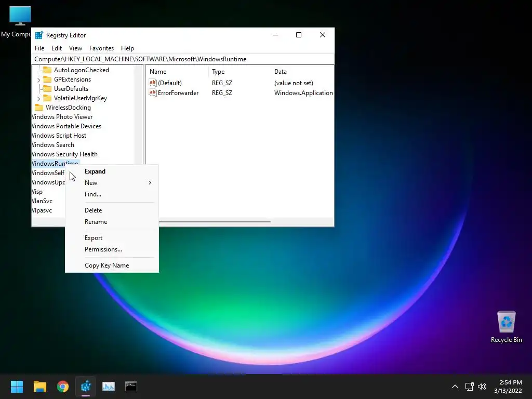
Task: Select Windows Photo Viewer key
Action: (62, 117)
